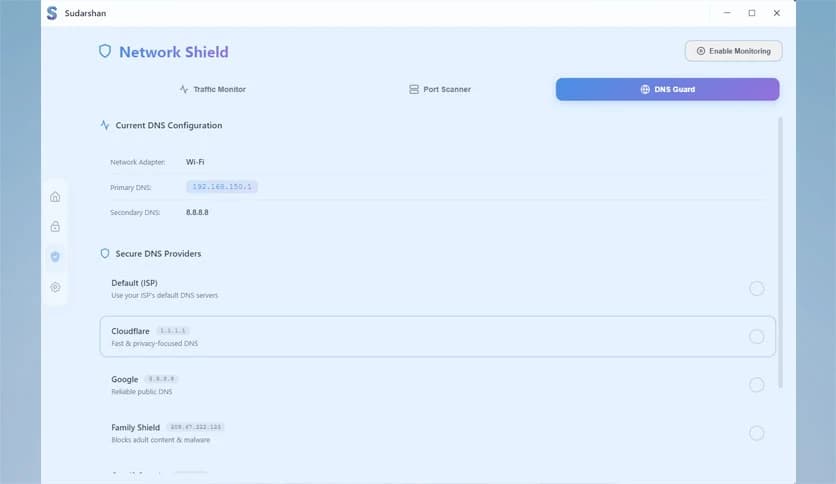Switch to the DNS Guard tab

[668, 89]
